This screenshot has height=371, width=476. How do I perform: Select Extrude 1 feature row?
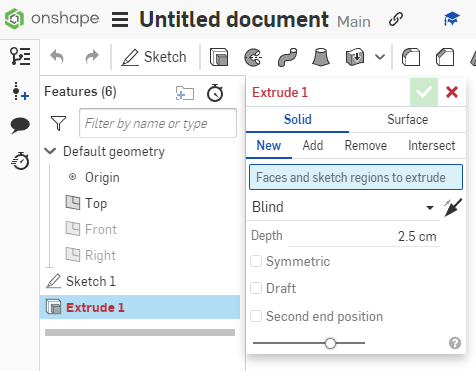140,307
